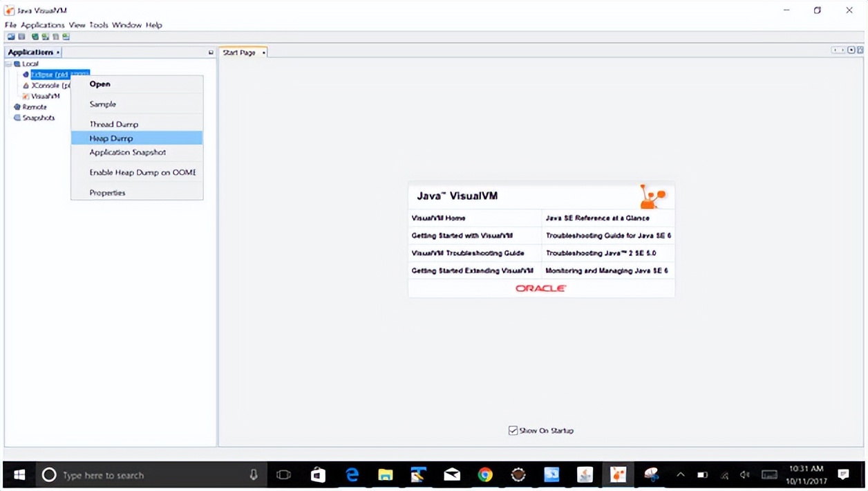
Task: Click the second gray toolbar icon
Action: click(x=21, y=37)
